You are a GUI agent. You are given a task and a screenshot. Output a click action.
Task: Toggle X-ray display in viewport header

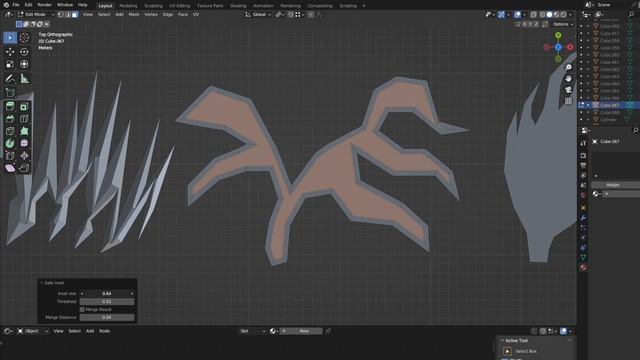coord(533,14)
